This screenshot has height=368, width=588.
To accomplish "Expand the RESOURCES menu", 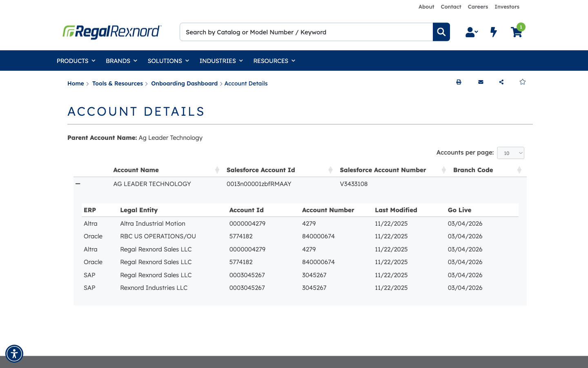I will (274, 61).
